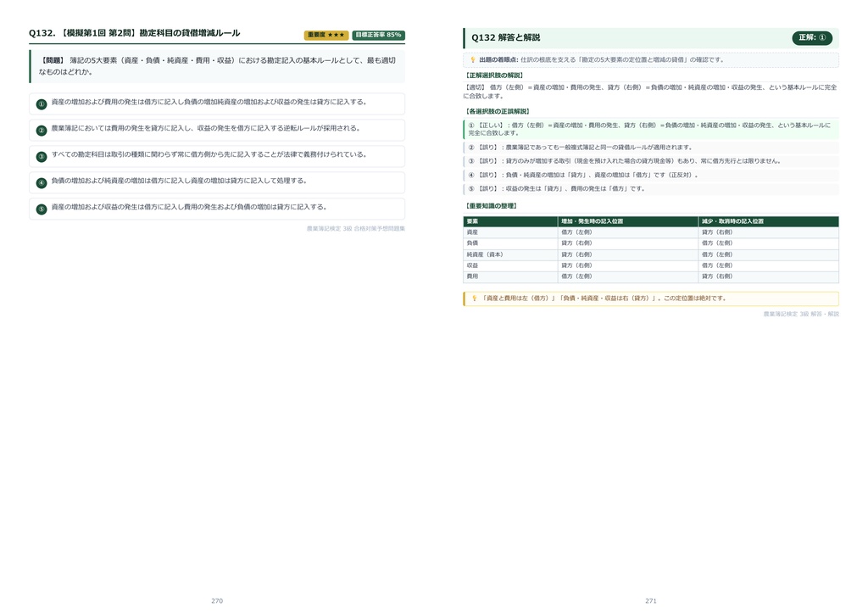Click the 【問題】 question statement box
Screen dimensions: 868x614
(x=217, y=66)
